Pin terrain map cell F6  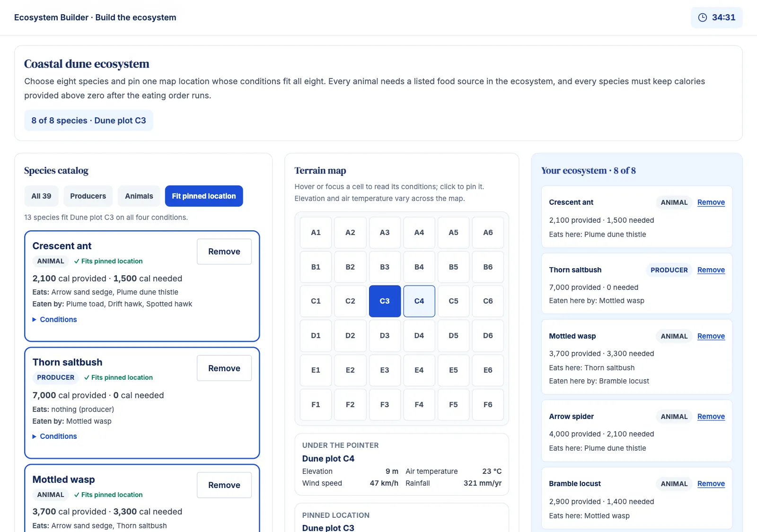pyautogui.click(x=488, y=405)
